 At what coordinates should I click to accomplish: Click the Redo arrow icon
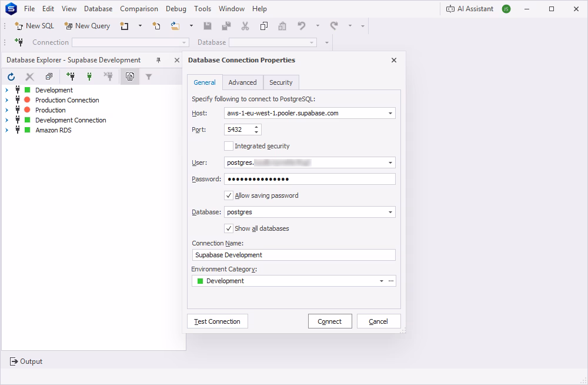pyautogui.click(x=334, y=26)
